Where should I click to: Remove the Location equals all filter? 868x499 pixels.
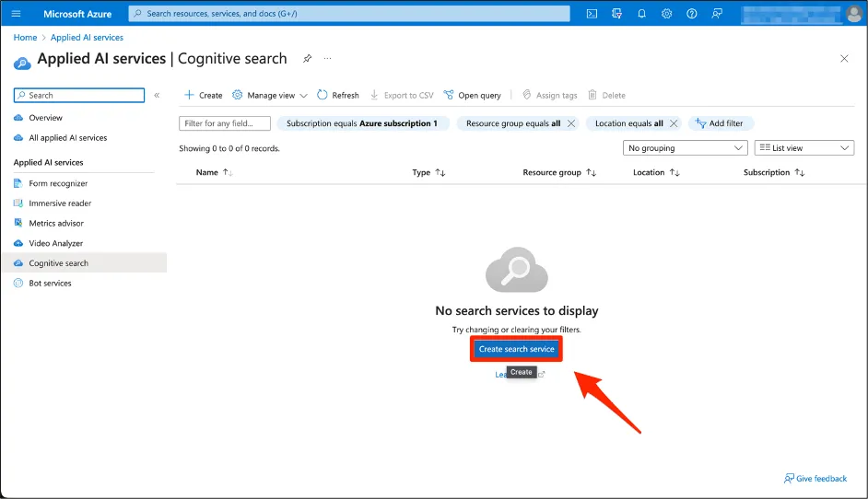(674, 123)
